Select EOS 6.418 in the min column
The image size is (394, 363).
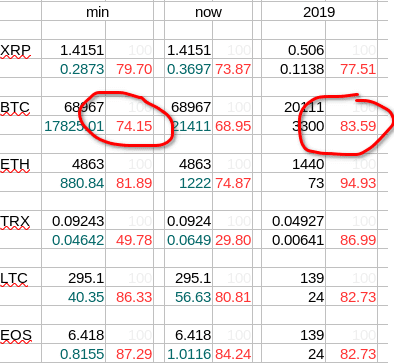coord(74,335)
